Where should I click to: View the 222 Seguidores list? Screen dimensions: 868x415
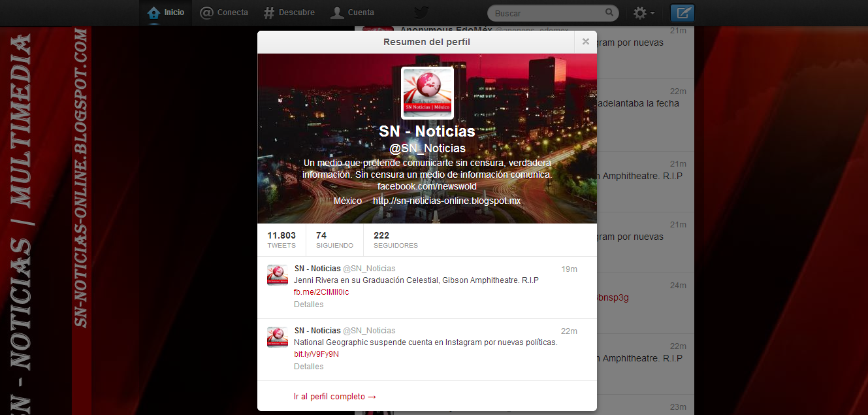(x=396, y=240)
